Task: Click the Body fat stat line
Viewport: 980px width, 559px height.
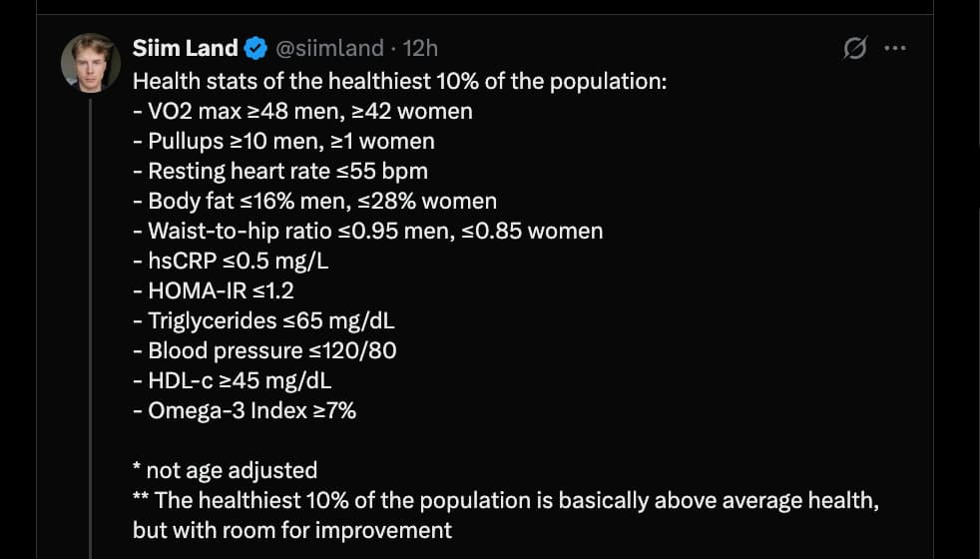Action: pos(314,201)
